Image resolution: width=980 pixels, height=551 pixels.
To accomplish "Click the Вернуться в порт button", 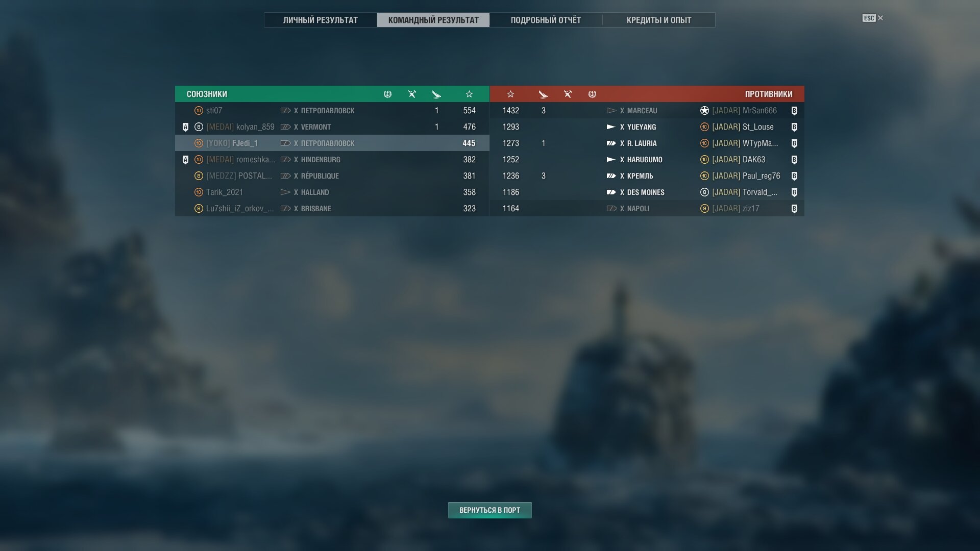I will coord(490,510).
